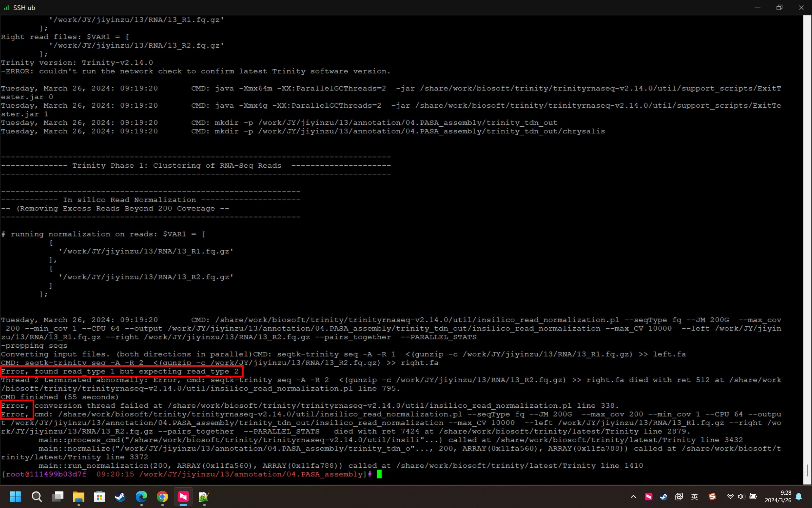Viewport: 812px width, 508px height.
Task: Click prompt path '/work/JY/jiyinzu/13/annotation/04.PASA_assembly'
Action: tap(251, 474)
